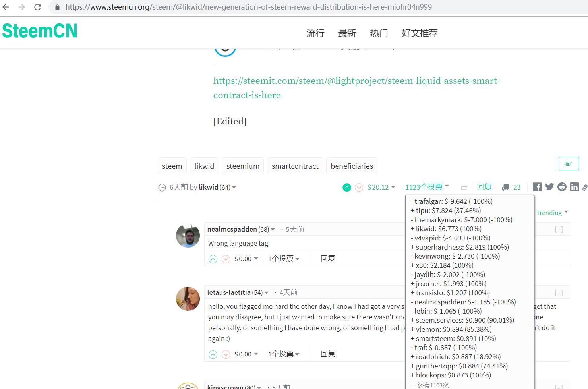Select the beneficiaries tag
This screenshot has height=389, width=588.
(x=352, y=166)
